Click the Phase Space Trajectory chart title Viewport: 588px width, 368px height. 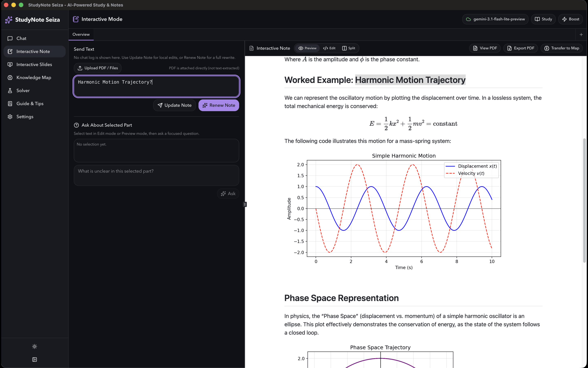coord(380,347)
